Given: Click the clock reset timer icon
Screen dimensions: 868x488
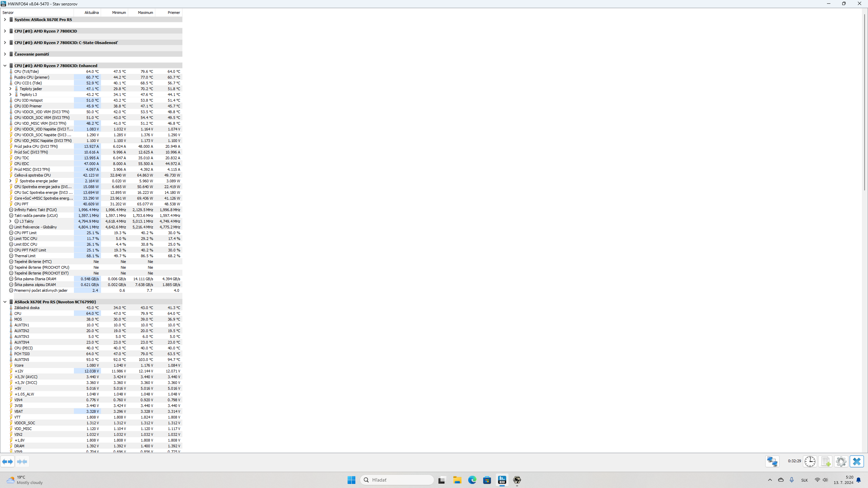Looking at the screenshot, I should click(x=810, y=462).
